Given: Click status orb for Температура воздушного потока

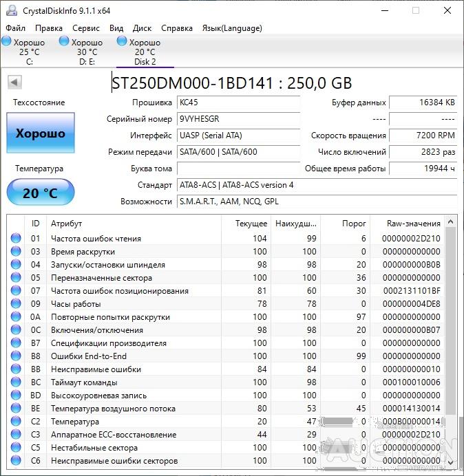Looking at the screenshot, I should [16, 408].
